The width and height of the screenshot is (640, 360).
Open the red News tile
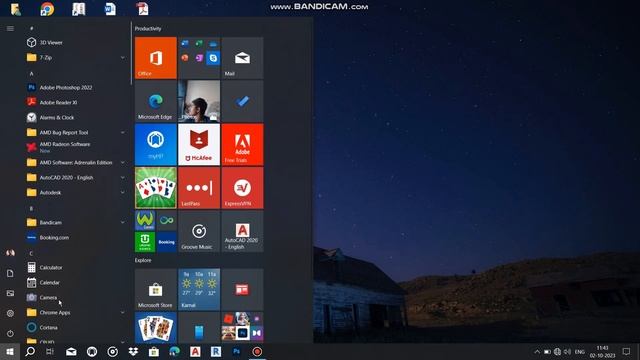(242, 289)
